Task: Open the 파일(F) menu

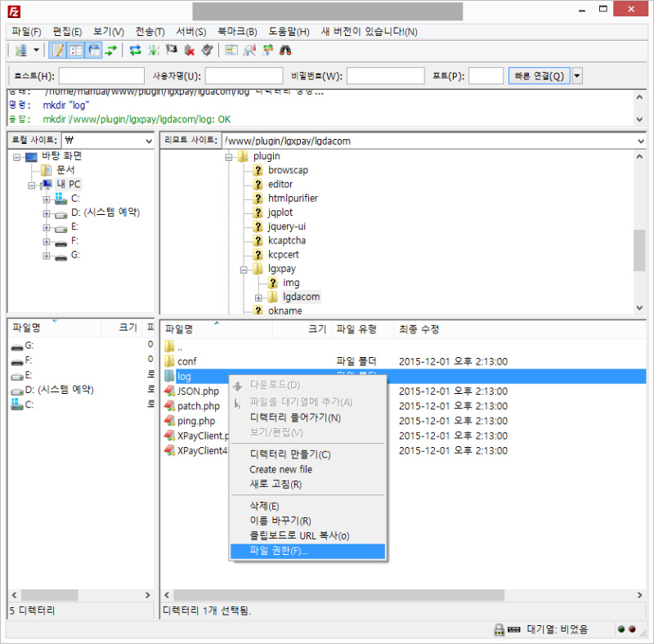Action: (x=26, y=32)
